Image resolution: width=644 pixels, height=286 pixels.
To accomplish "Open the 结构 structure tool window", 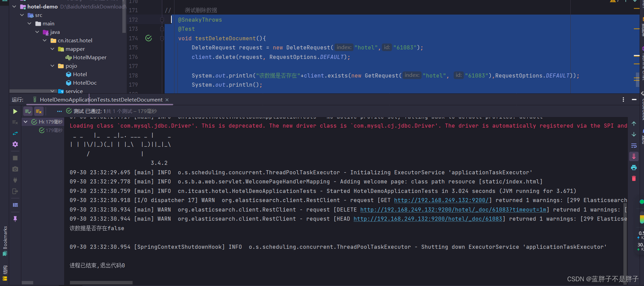I will 5,273.
